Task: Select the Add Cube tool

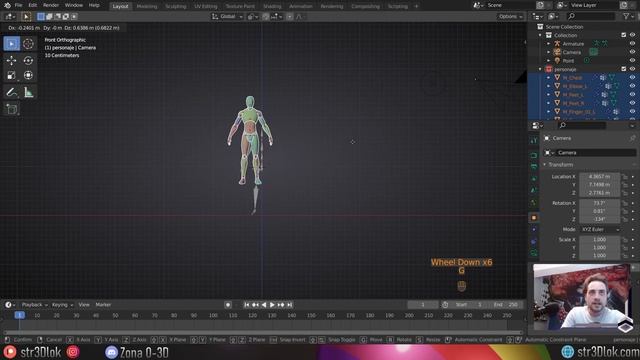Action: (11, 109)
